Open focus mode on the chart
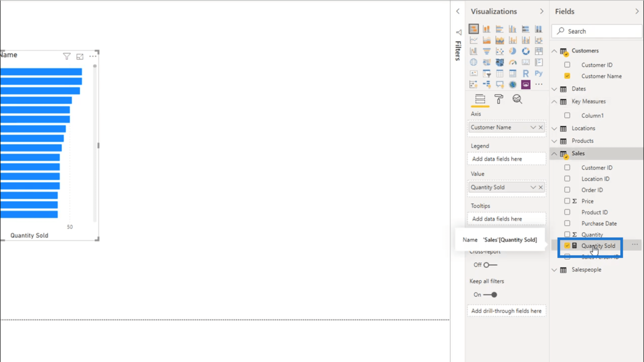This screenshot has height=362, width=644. [80, 57]
